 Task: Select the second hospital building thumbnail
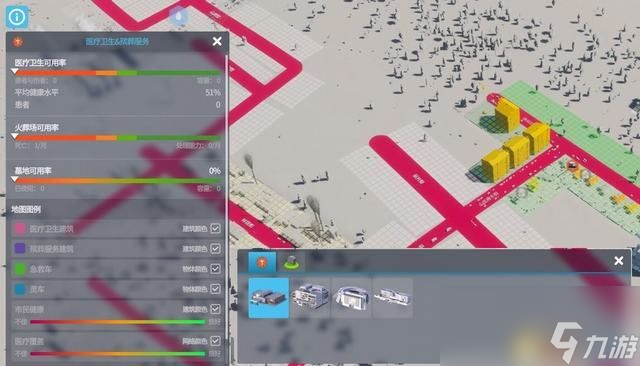(x=310, y=298)
